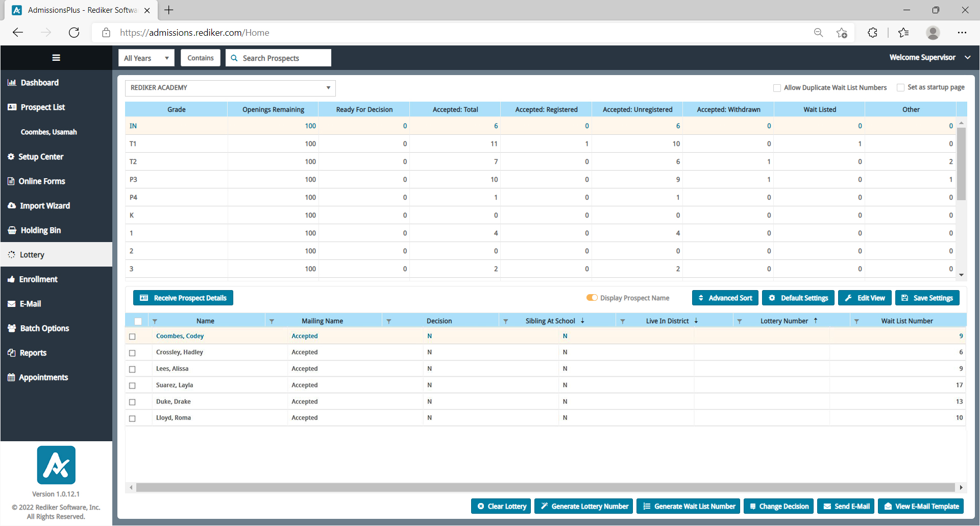Click the Appointments calendar icon

pos(11,377)
